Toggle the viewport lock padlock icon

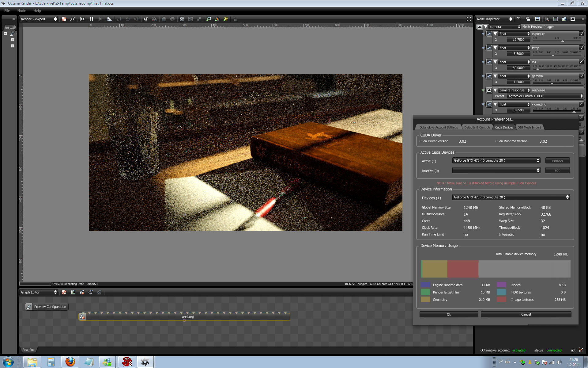tap(235, 19)
